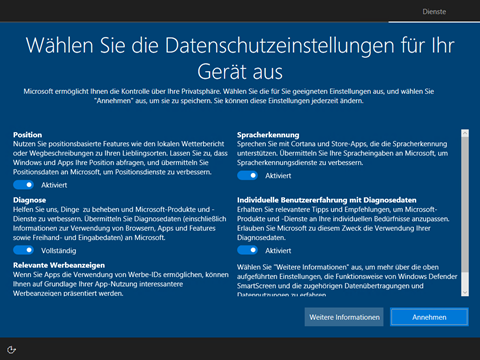480x360 pixels.
Task: Click the Datenschutzeinstellungen page title
Action: tap(240, 58)
